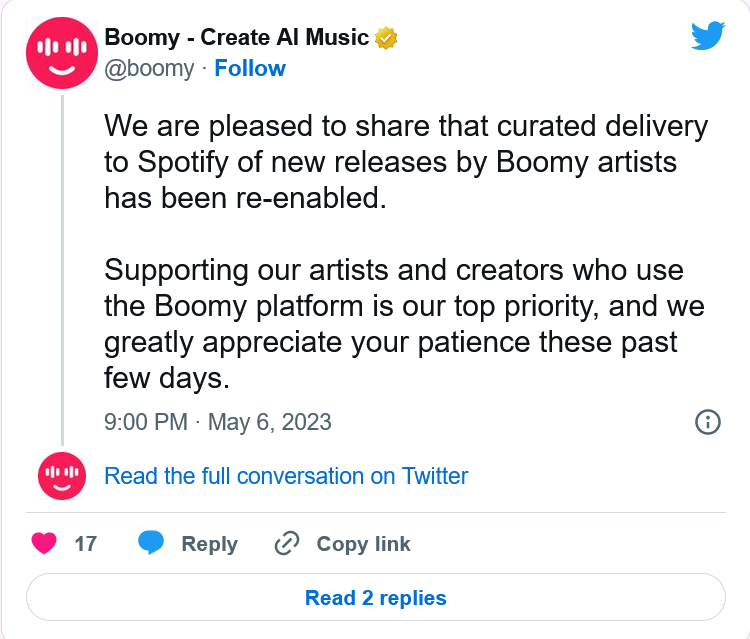Click the Twitter bird logo
750x639 pixels.
click(x=708, y=35)
